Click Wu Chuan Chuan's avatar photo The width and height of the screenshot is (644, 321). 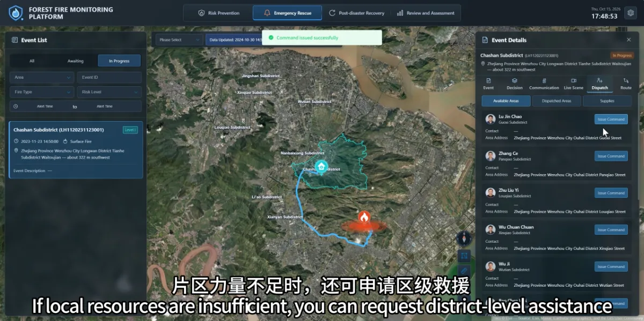click(491, 229)
